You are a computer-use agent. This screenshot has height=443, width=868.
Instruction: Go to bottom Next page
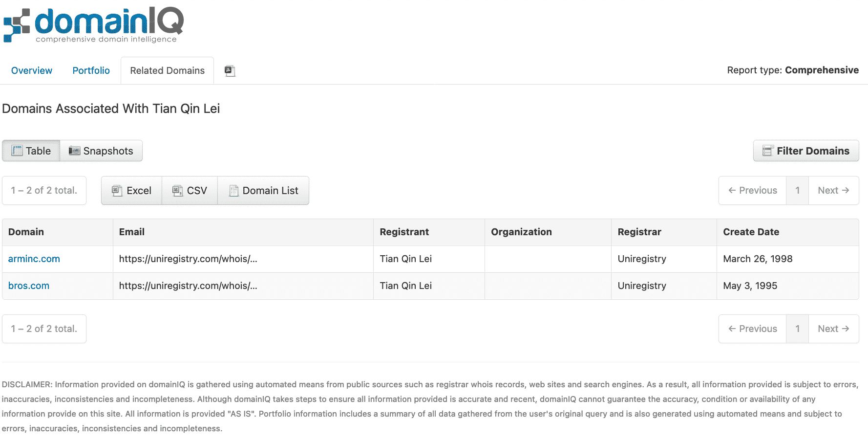(x=834, y=329)
